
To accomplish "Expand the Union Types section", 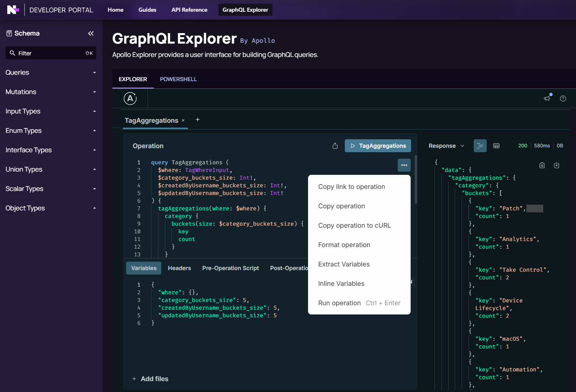I will 51,170.
